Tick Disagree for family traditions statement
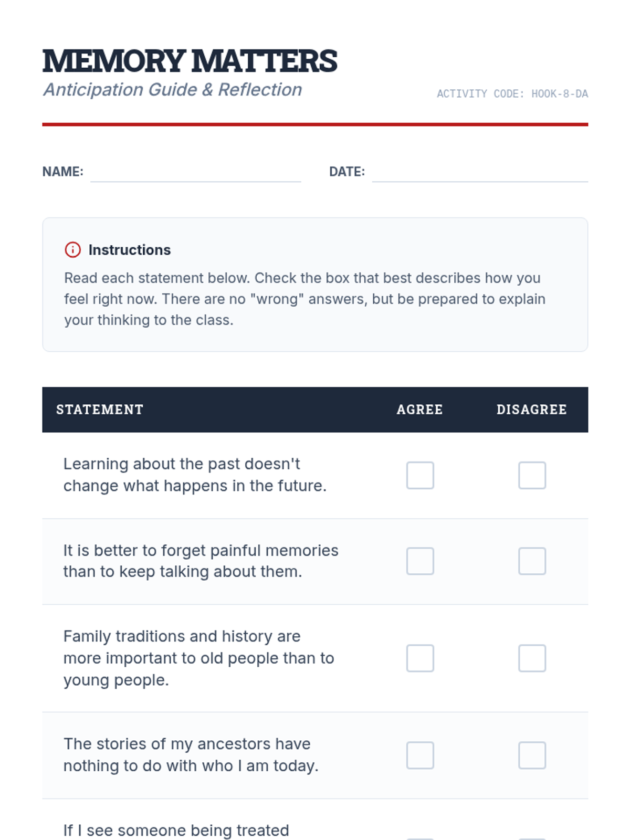 click(532, 658)
